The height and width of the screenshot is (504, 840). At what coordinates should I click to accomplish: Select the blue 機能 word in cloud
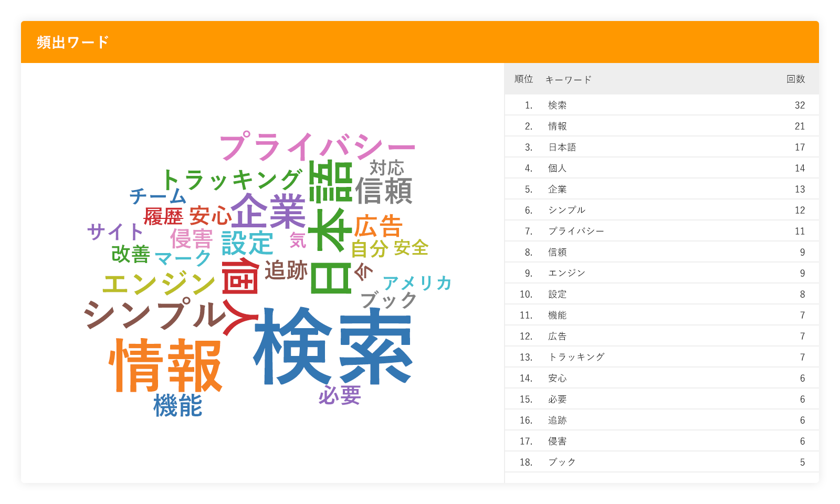(177, 406)
